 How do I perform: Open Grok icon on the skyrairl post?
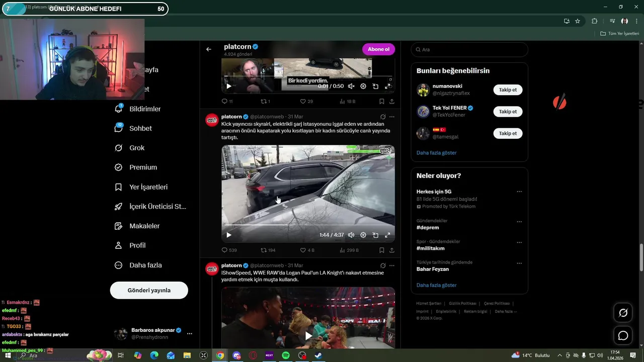tap(383, 117)
